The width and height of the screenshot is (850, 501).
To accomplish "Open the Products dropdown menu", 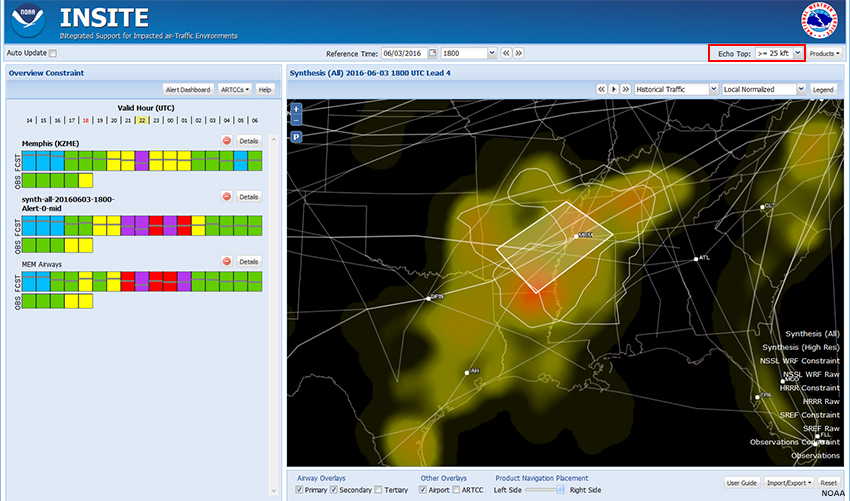I will tap(825, 53).
